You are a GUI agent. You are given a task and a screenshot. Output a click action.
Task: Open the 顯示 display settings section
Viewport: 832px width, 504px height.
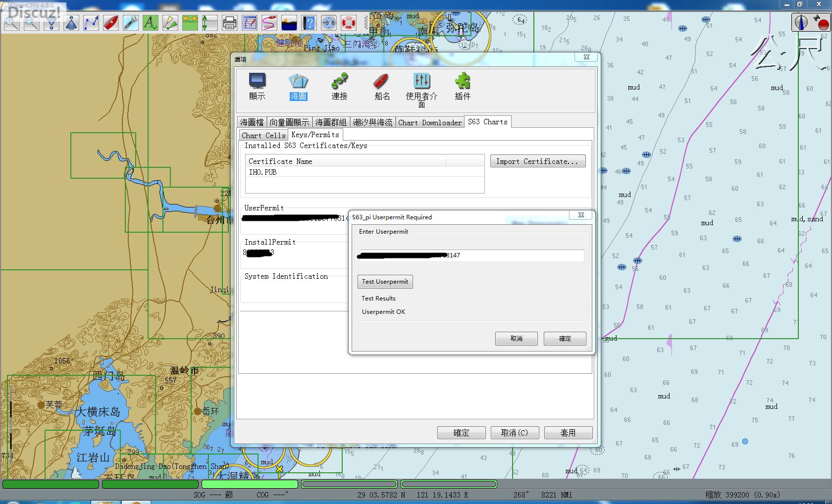click(x=257, y=87)
